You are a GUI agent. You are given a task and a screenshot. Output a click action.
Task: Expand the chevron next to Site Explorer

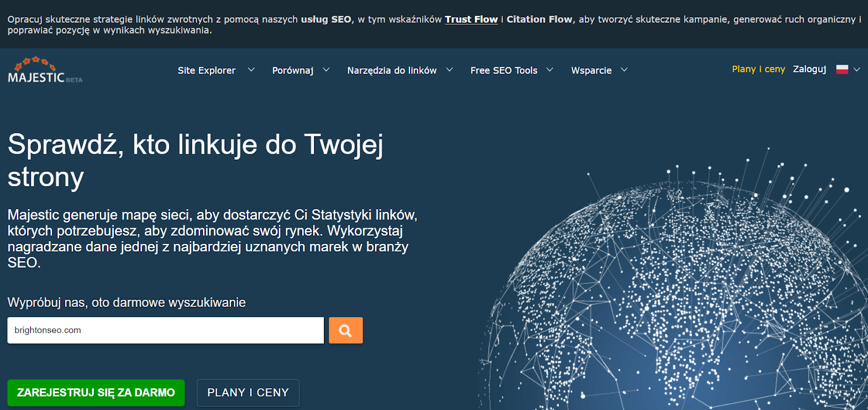click(251, 70)
